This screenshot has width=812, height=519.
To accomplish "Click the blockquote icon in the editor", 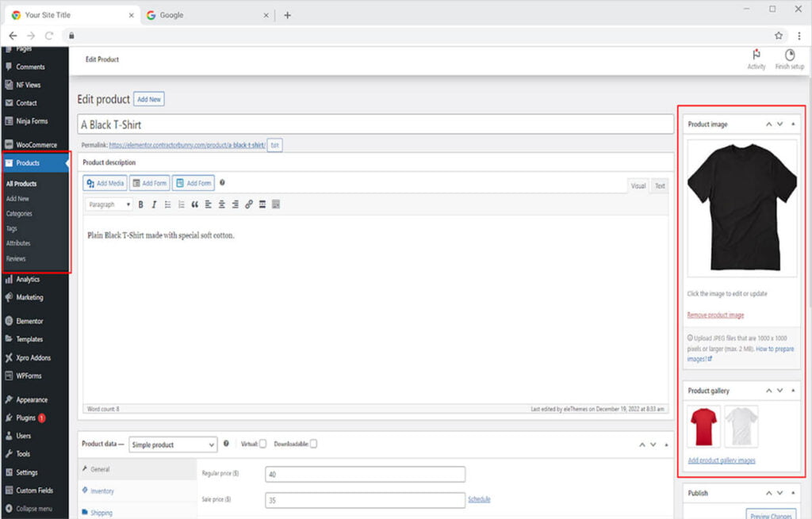I will click(x=194, y=204).
